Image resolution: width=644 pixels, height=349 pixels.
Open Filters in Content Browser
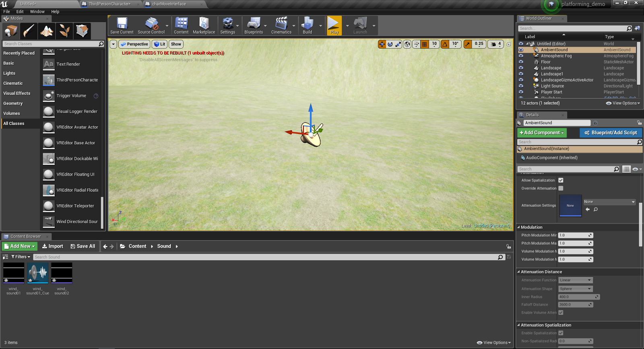click(21, 257)
